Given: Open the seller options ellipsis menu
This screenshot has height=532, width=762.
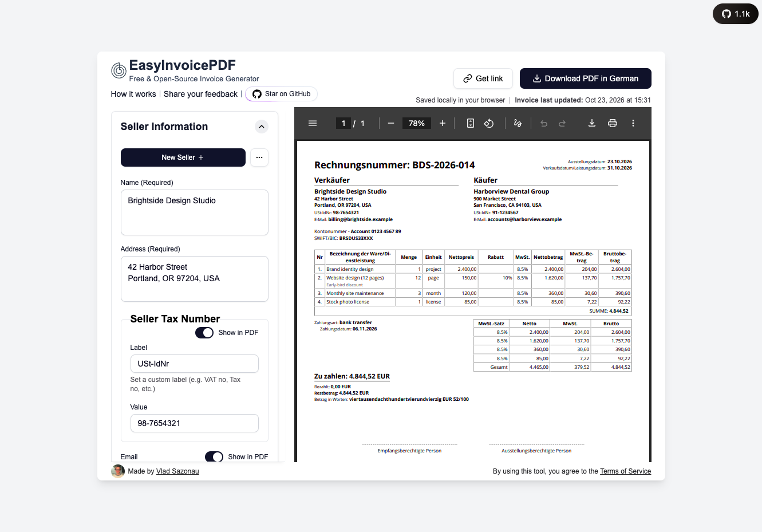Looking at the screenshot, I should (x=259, y=157).
